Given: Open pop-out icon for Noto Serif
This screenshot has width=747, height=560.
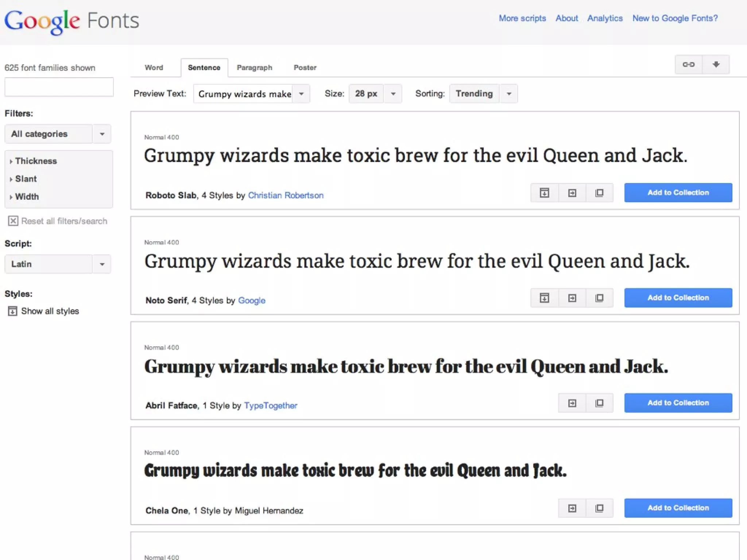Looking at the screenshot, I should (599, 298).
